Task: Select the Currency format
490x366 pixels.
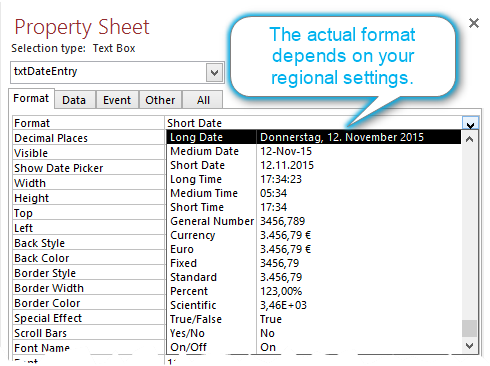Action: (x=314, y=235)
